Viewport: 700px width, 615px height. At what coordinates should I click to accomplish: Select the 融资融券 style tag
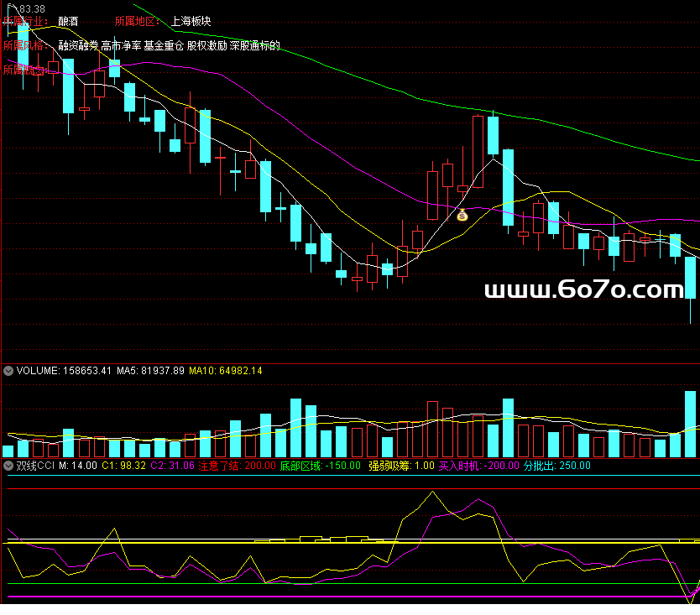pyautogui.click(x=78, y=45)
